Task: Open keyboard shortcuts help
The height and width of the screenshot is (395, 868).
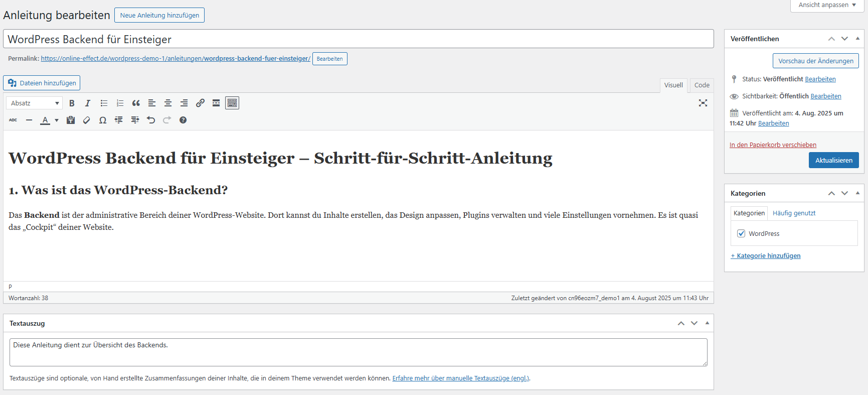Action: (183, 120)
